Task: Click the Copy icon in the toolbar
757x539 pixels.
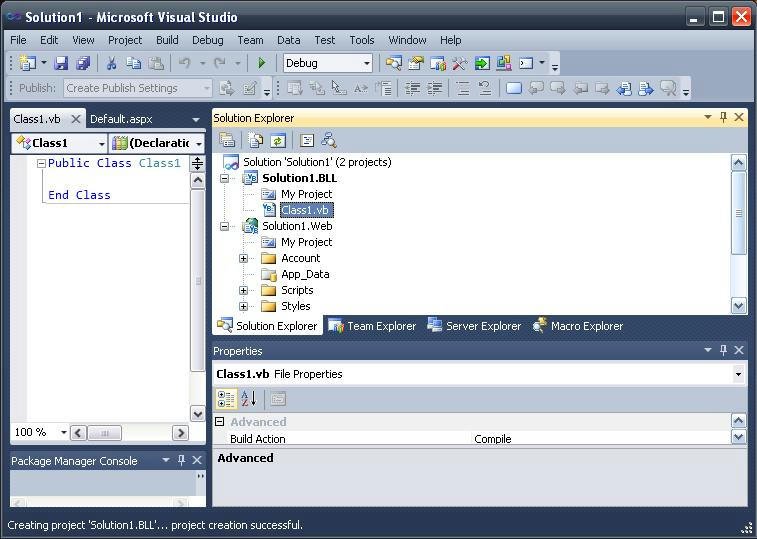Action: (133, 63)
